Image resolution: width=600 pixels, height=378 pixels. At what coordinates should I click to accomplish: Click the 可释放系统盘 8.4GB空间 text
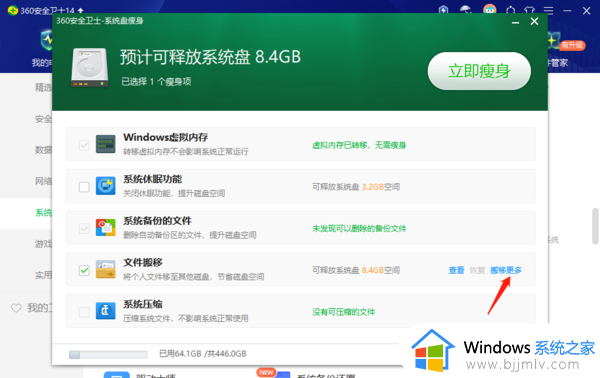356,270
